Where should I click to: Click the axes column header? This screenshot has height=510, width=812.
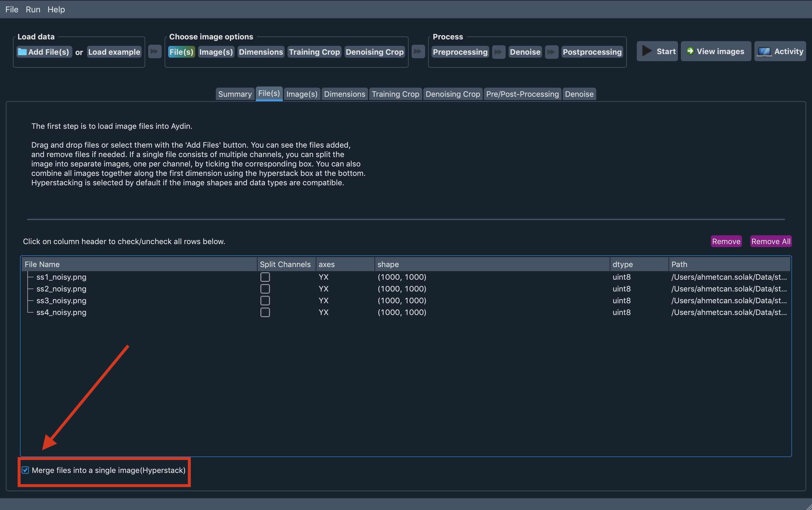345,264
